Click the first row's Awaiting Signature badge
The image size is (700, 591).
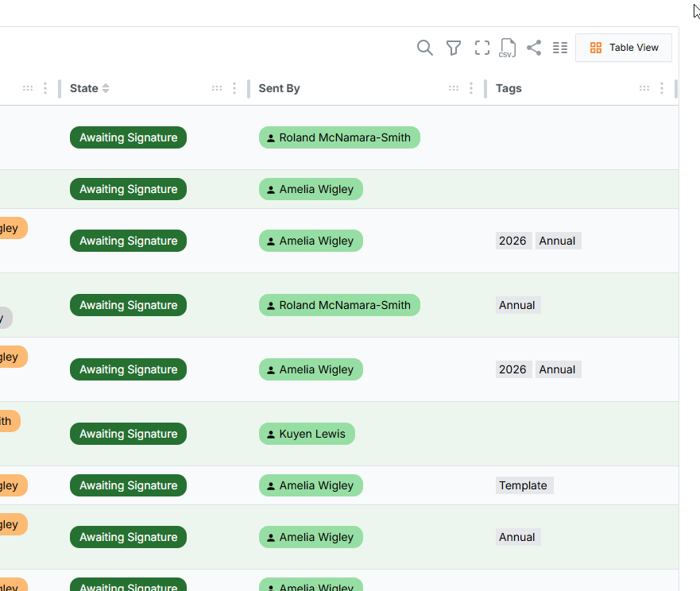[128, 137]
